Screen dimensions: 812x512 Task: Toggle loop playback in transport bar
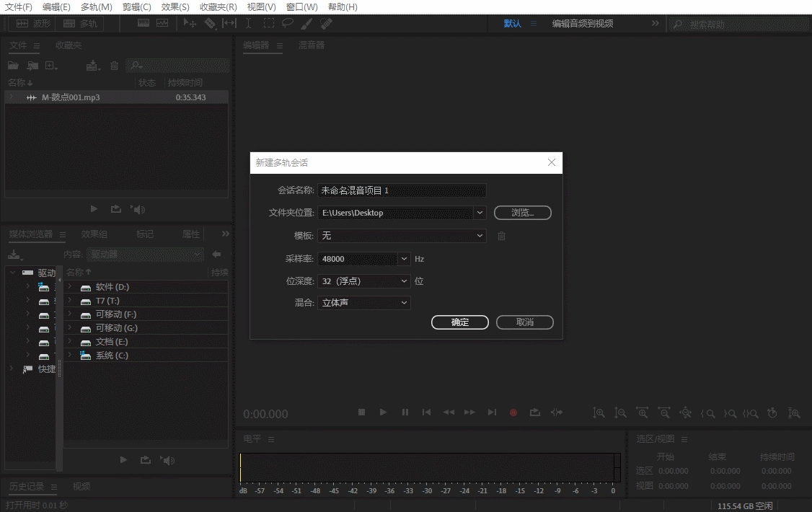(534, 412)
